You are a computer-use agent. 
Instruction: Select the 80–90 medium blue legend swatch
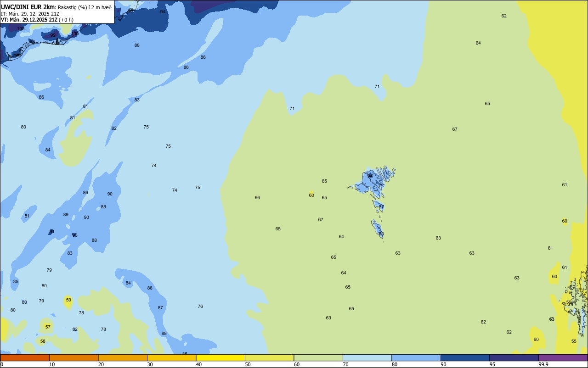pos(416,357)
